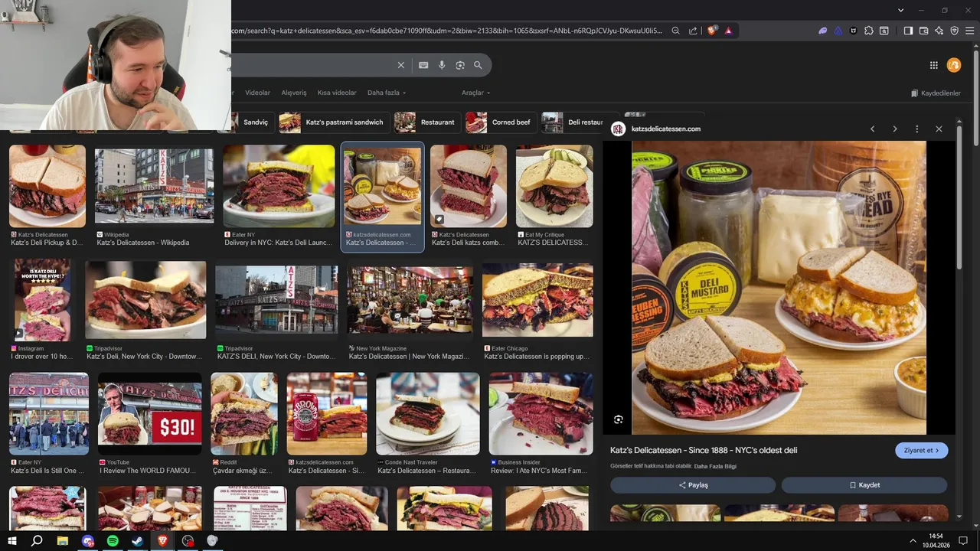Click the Kaydet save button
Viewport: 980px width, 551px height.
(x=864, y=485)
